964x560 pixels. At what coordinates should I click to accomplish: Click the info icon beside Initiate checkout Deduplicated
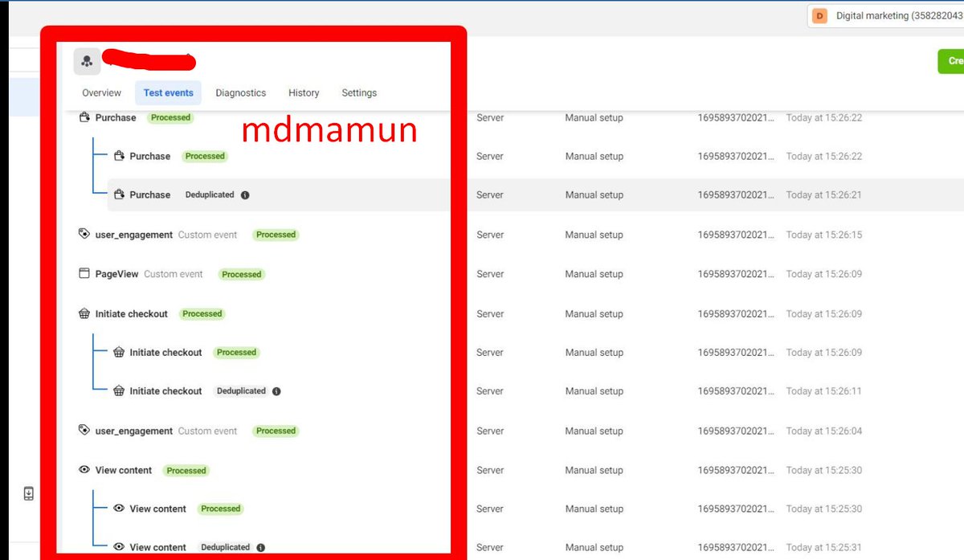tap(276, 391)
